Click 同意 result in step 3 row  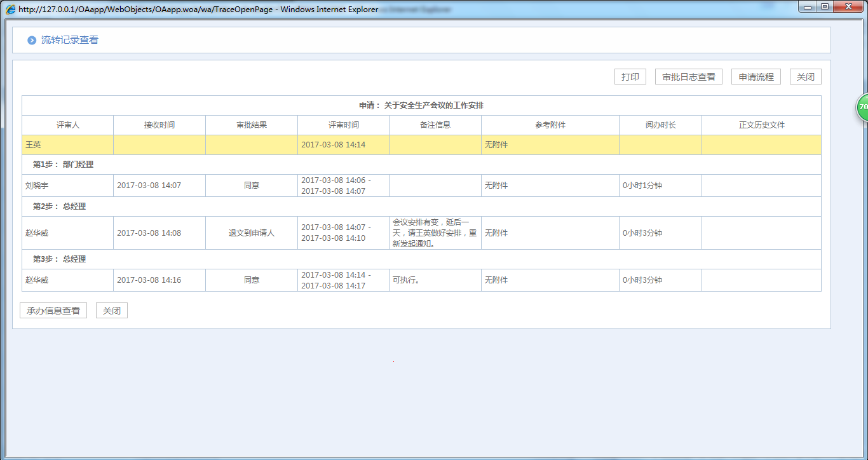click(252, 280)
